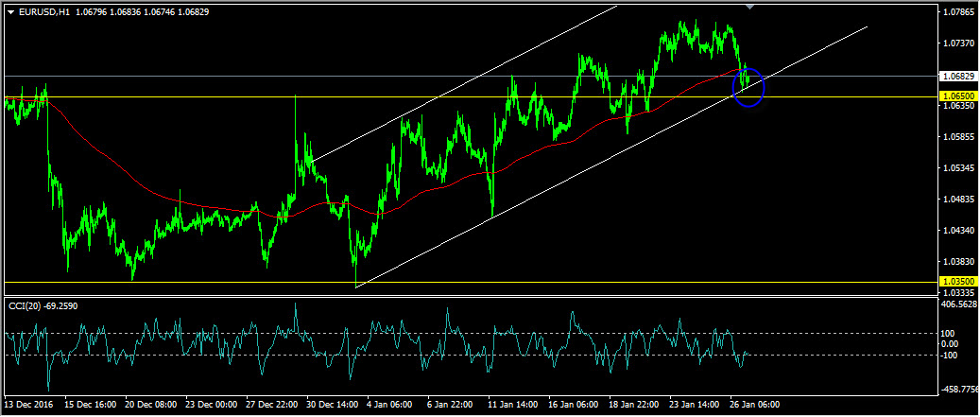The image size is (980, 417).
Task: Click the 13 Dec 2016 date label
Action: click(x=28, y=405)
